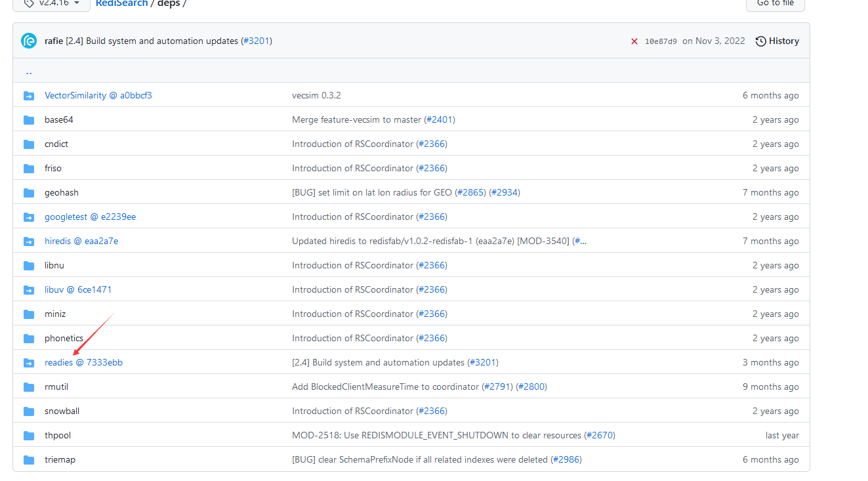This screenshot has width=868, height=481.
Task: Open the RediSearch breadcrumb link
Action: pyautogui.click(x=122, y=3)
